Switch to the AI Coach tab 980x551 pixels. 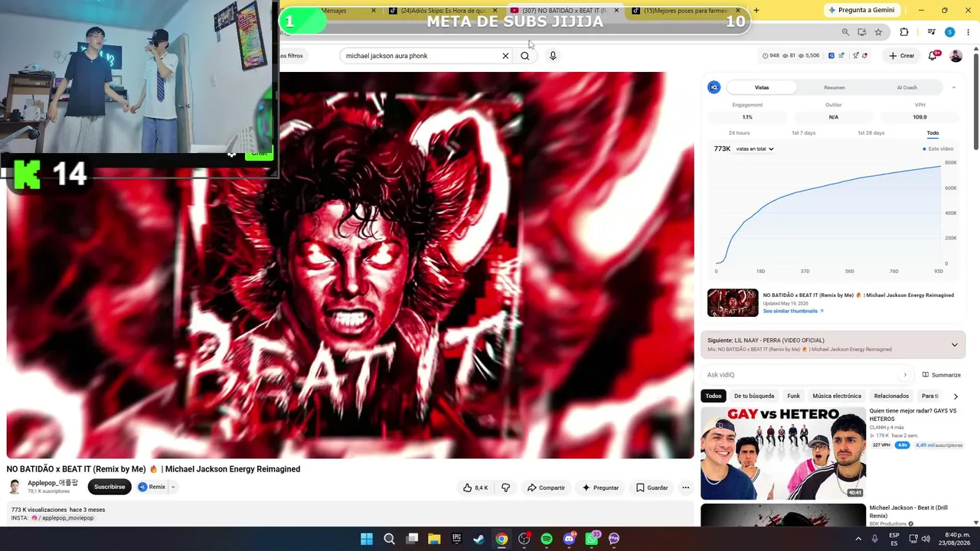906,87
